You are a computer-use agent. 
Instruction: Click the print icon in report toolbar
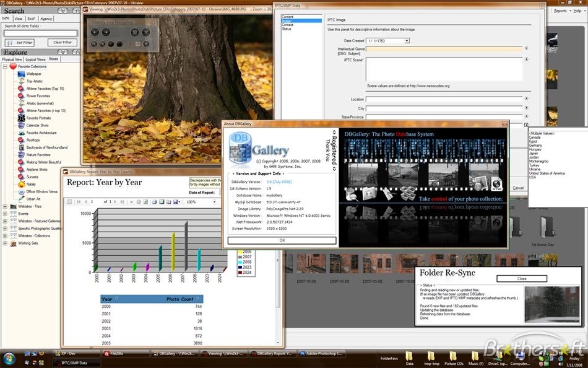click(154, 202)
